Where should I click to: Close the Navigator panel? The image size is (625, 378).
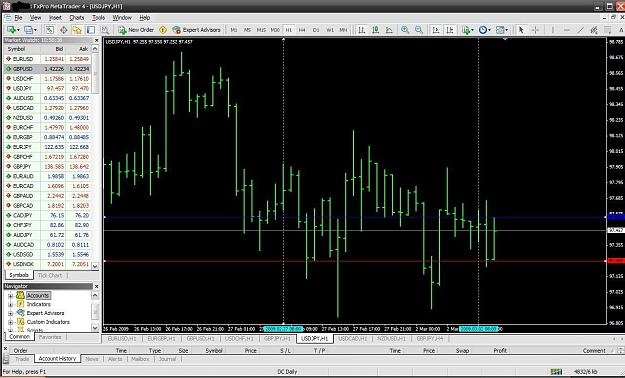pos(96,287)
